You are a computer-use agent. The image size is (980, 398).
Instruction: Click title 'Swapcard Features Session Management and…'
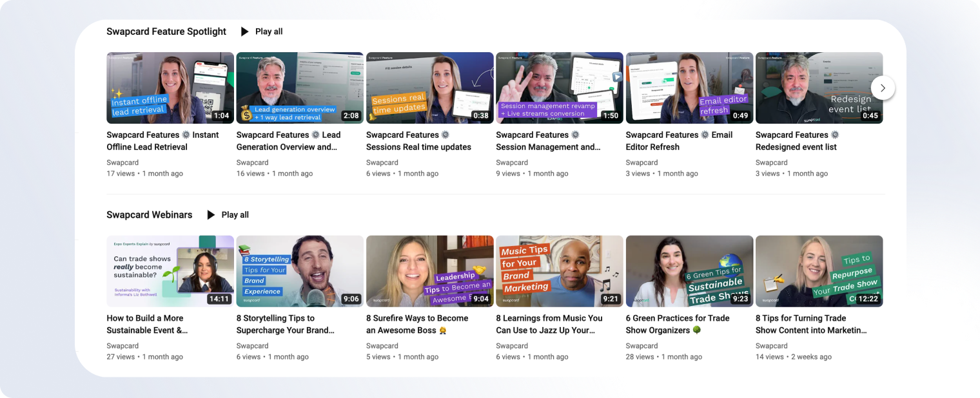tap(548, 141)
